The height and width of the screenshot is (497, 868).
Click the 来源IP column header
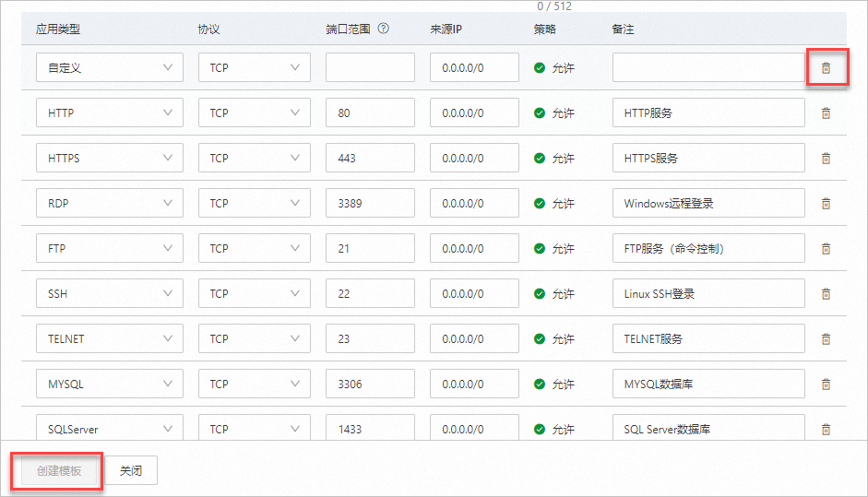coord(446,29)
